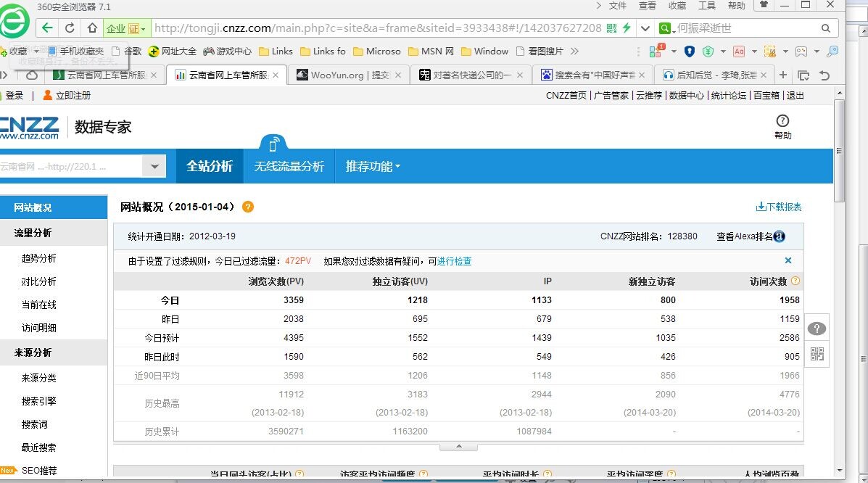
Task: Open 趋势分析 in the sidebar
Action: [38, 258]
